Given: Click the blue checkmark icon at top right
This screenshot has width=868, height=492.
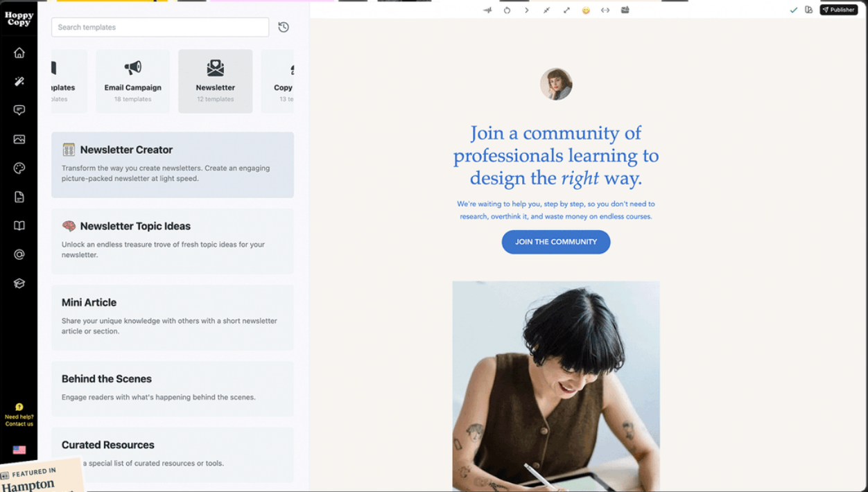Looking at the screenshot, I should coord(794,10).
